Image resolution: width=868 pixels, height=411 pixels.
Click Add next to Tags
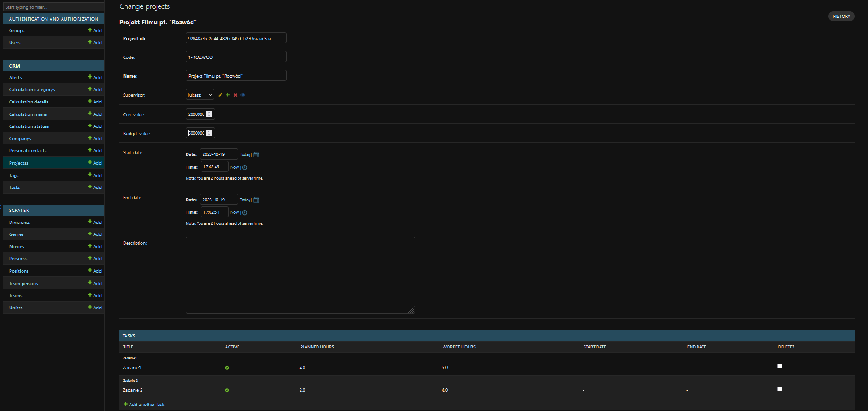pos(95,175)
